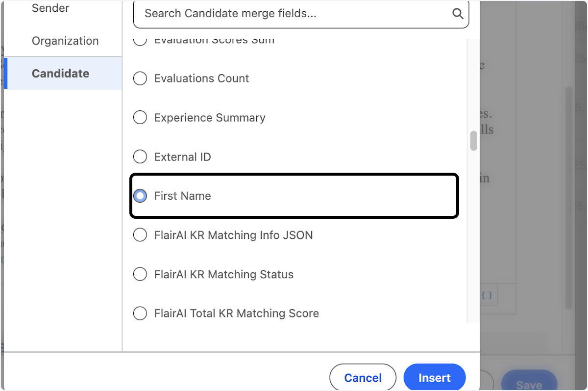Click the search magnifier icon
Viewport: 588px width, 391px height.
pyautogui.click(x=458, y=14)
